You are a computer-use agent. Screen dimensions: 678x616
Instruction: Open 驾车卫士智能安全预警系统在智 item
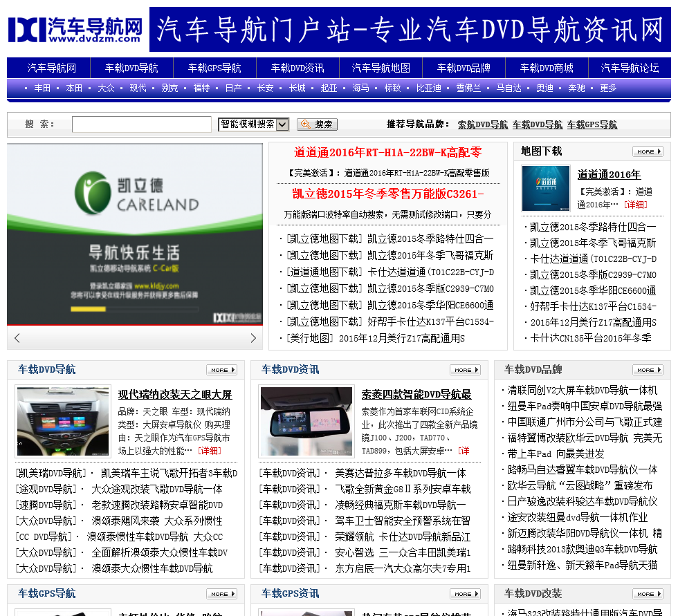click(403, 521)
